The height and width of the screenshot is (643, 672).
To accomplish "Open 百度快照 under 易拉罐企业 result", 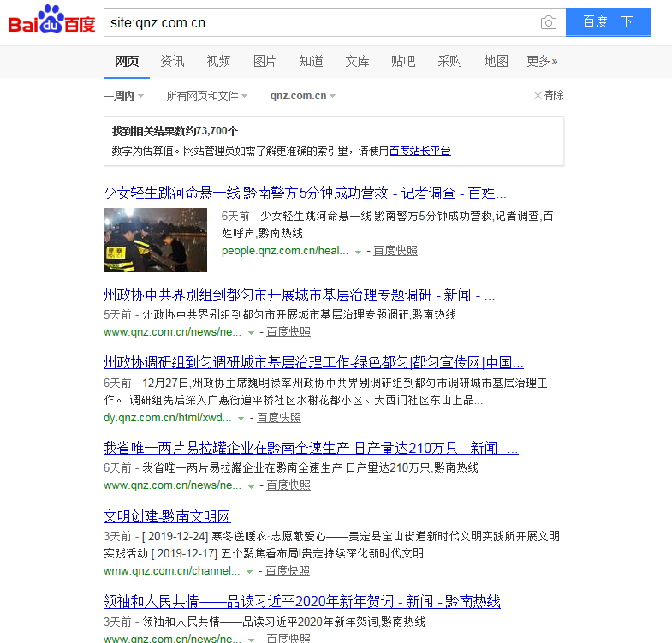I will point(288,485).
